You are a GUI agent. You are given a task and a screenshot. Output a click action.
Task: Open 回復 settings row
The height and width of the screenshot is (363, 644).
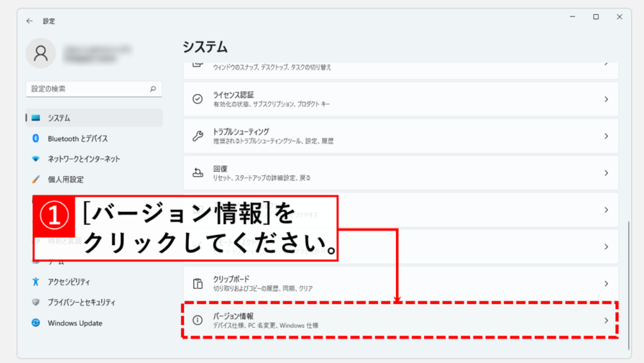click(x=401, y=173)
